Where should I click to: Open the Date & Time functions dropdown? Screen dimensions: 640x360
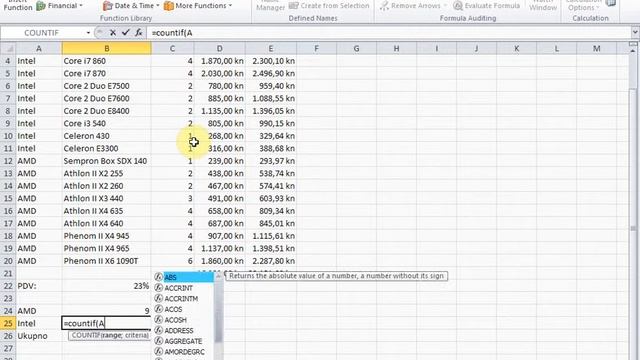[x=131, y=6]
